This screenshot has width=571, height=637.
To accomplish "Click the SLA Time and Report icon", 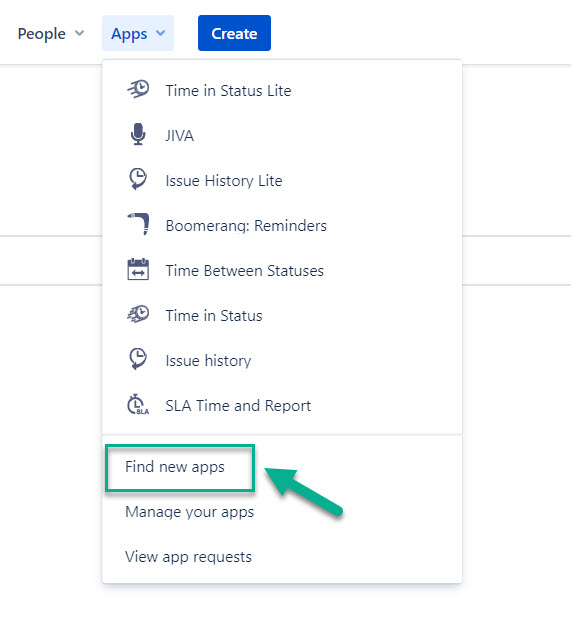I will coord(138,404).
